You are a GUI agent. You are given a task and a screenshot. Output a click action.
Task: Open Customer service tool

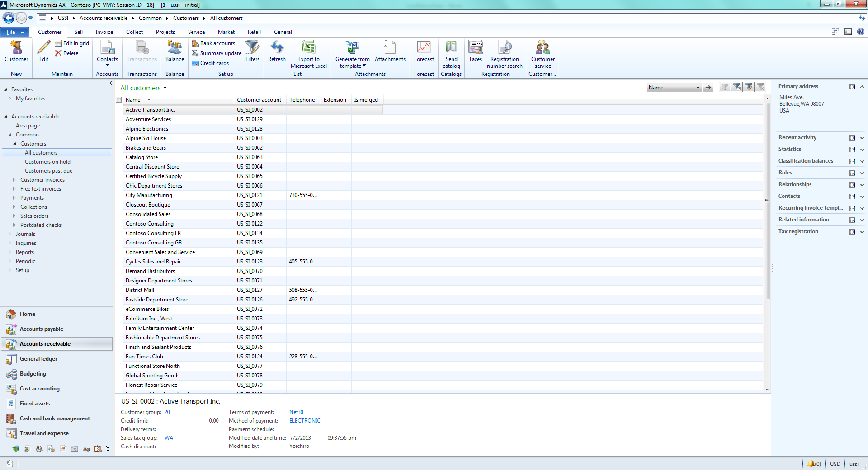coord(543,54)
